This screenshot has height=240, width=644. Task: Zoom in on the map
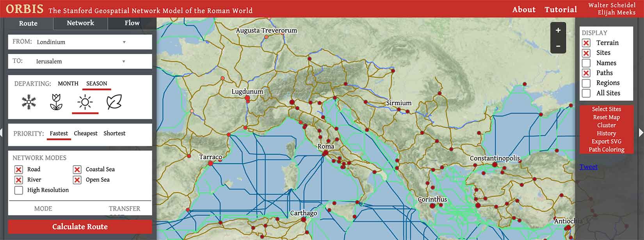point(558,30)
